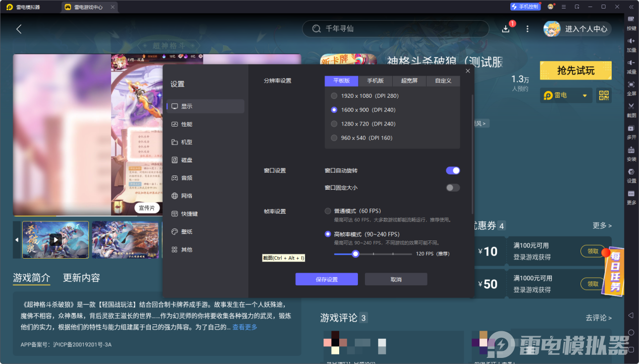Click 更多 link next to 优惠券
The height and width of the screenshot is (364, 639).
601,226
